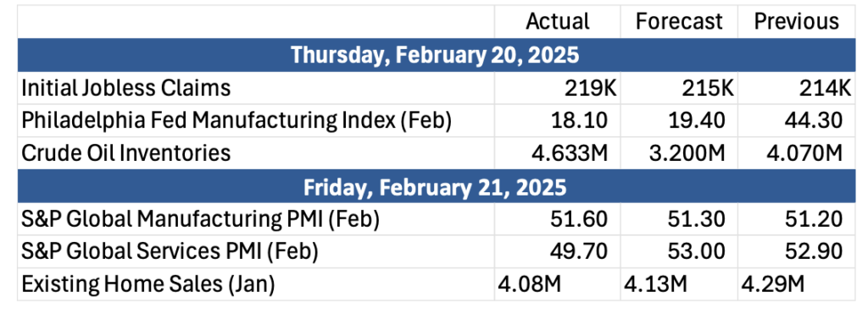Select the Existing Home Sales (Jan) cell
This screenshot has width=868, height=314.
[x=256, y=284]
